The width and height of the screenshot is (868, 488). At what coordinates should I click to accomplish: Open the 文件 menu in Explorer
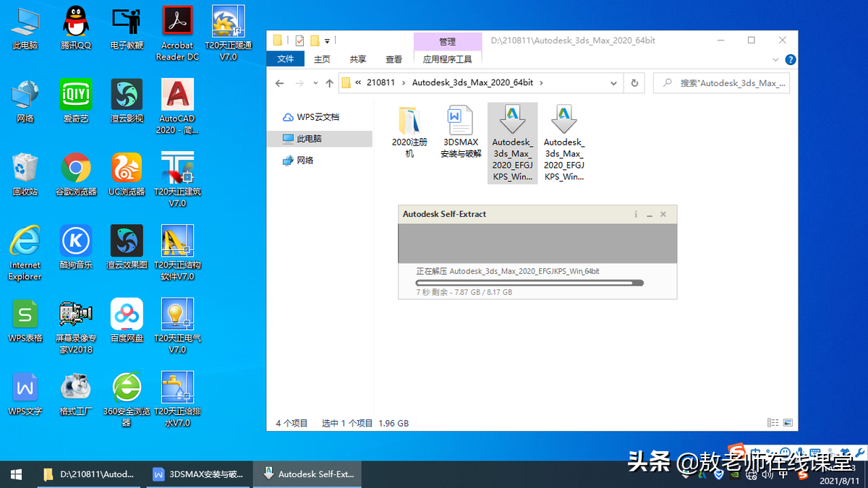286,60
